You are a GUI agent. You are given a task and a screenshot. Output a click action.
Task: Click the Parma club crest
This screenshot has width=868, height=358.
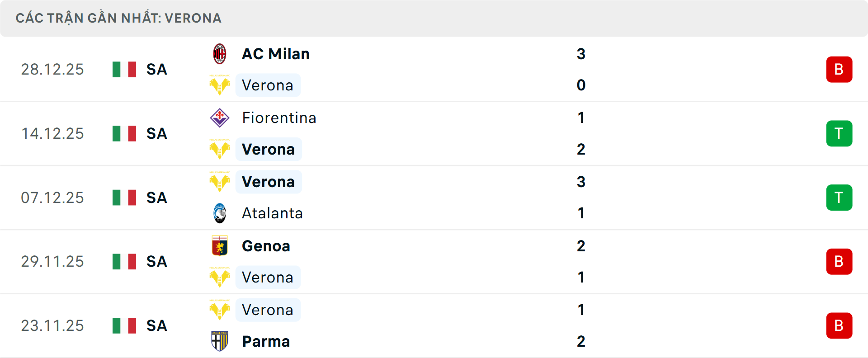click(x=220, y=341)
